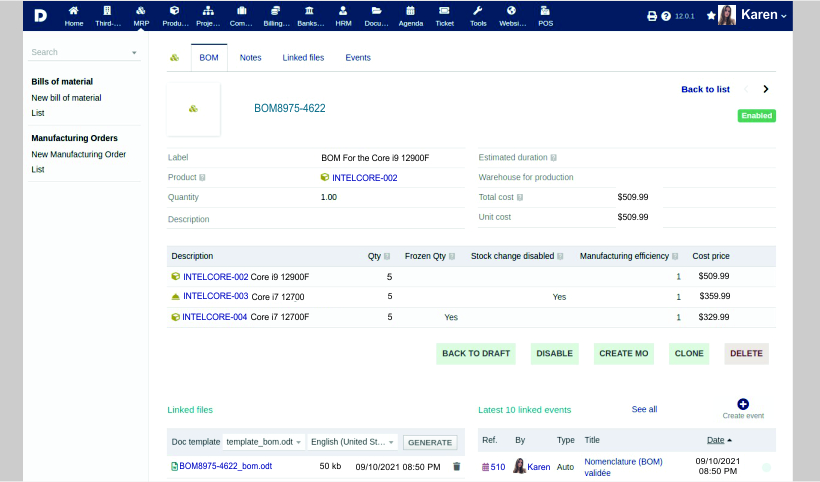Open the Doc template template_bom.odt dropdown
This screenshot has width=820, height=482.
264,442
